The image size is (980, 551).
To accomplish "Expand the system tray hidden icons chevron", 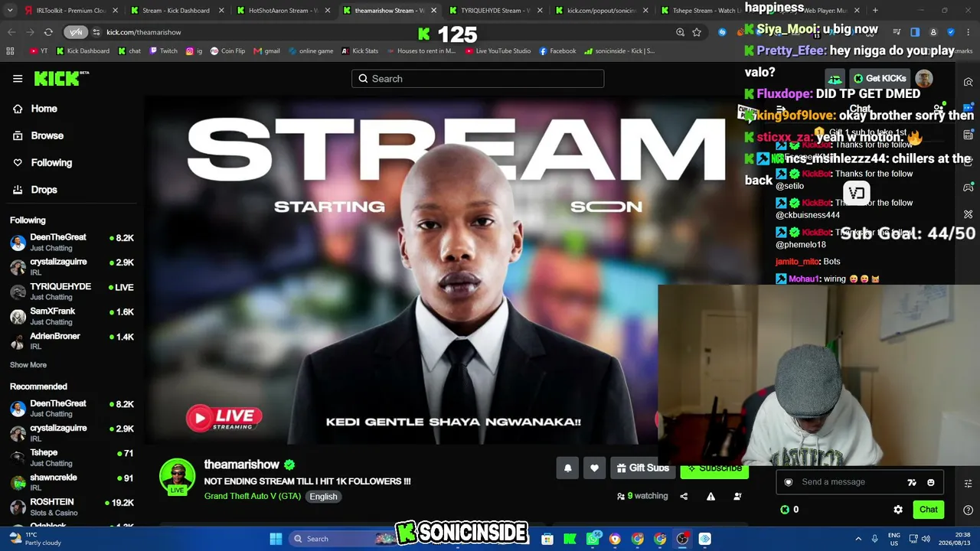I will 858,539.
